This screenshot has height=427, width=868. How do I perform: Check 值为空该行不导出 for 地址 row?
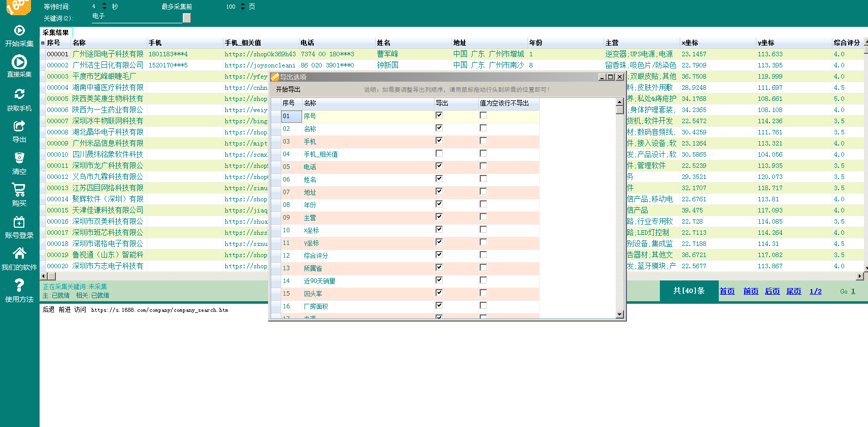[x=483, y=191]
